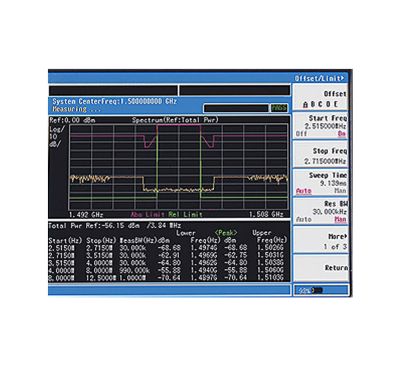Click the 90% progress bar at the bottom

321,290
